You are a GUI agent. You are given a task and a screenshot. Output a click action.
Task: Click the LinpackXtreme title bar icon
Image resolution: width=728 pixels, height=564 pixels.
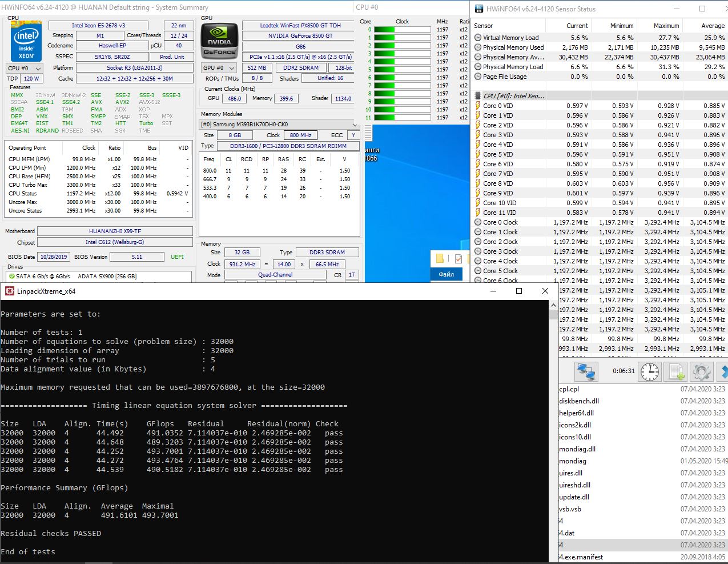9,291
